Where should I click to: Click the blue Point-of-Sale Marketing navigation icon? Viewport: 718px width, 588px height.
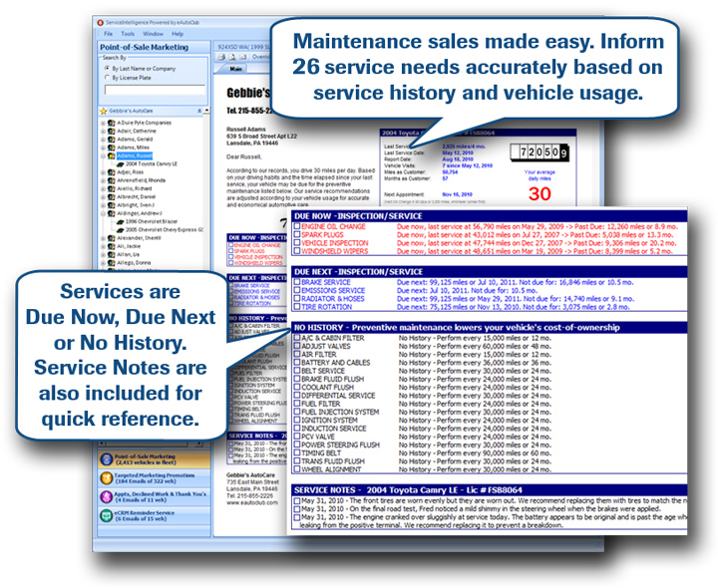107,459
